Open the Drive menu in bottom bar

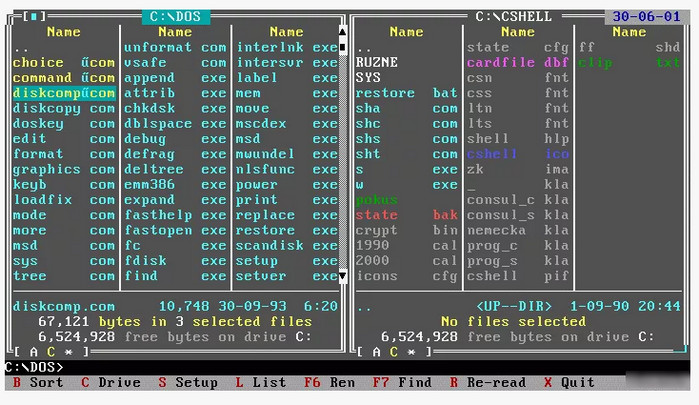pos(111,383)
